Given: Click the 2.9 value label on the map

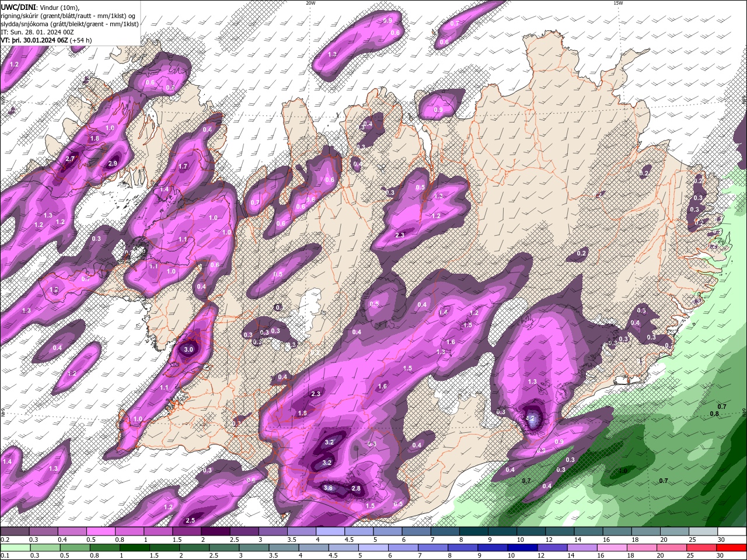Looking at the screenshot, I should (x=113, y=164).
